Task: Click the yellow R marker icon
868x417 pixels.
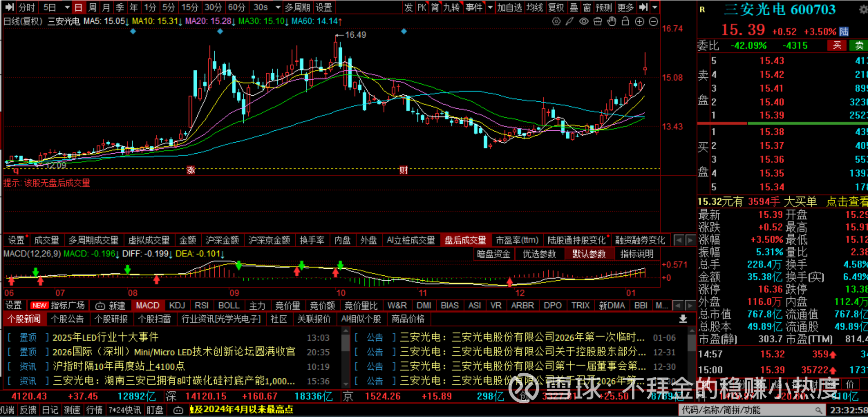Action: click(702, 9)
